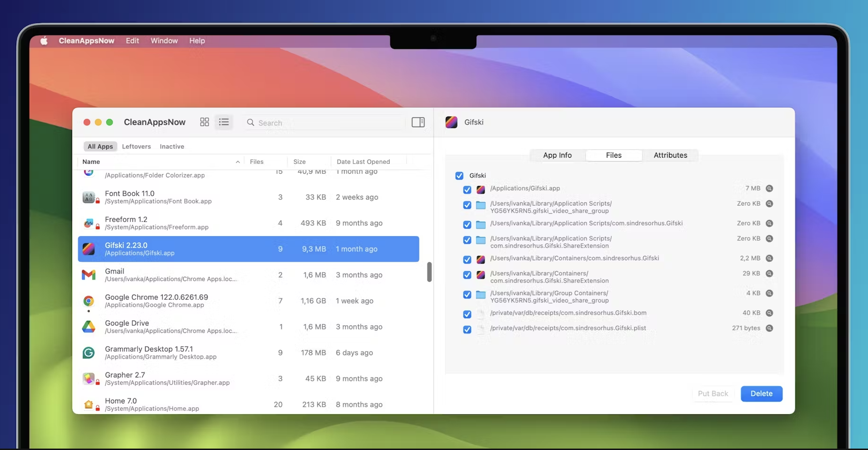Uncheck Application Scripts/com.sindresorhus.Gifski checkbox
868x450 pixels.
click(x=467, y=225)
